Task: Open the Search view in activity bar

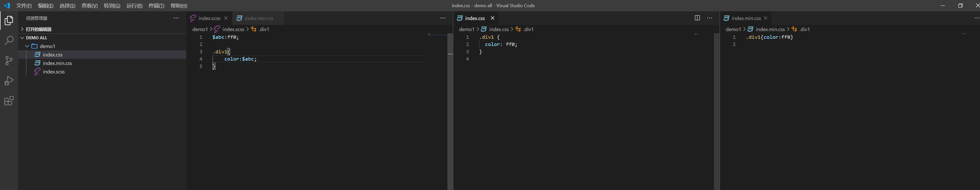Action: coord(9,41)
